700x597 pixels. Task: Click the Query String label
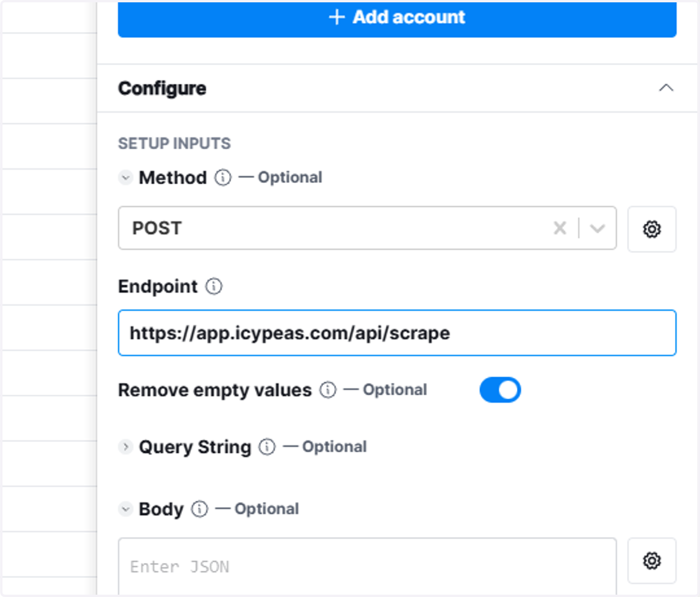coord(195,447)
